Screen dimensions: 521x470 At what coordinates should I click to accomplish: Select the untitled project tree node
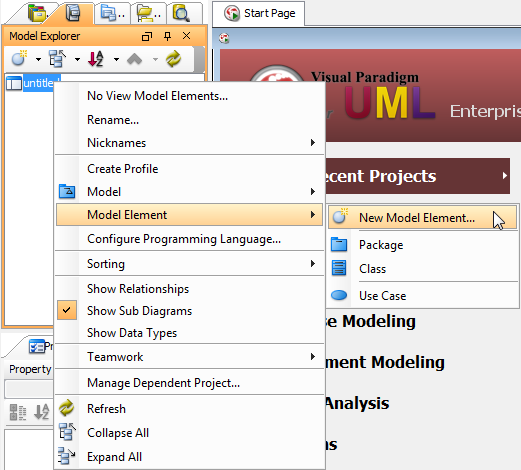(x=38, y=83)
